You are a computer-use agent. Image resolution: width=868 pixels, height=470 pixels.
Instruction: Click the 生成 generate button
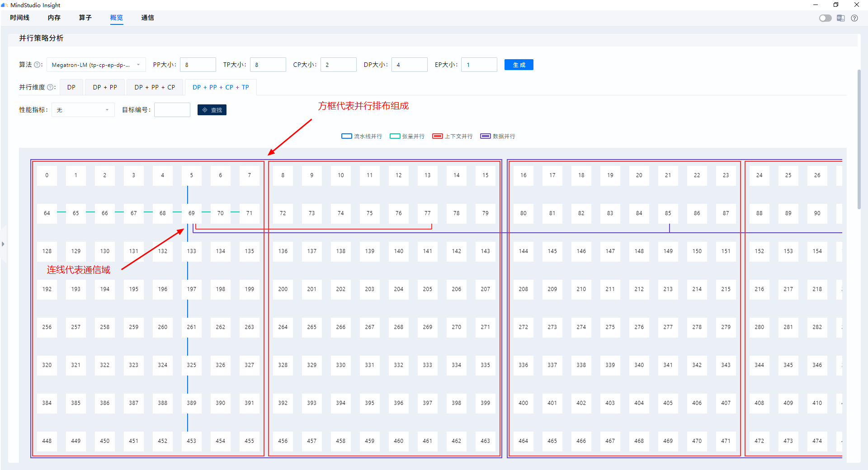click(x=519, y=65)
